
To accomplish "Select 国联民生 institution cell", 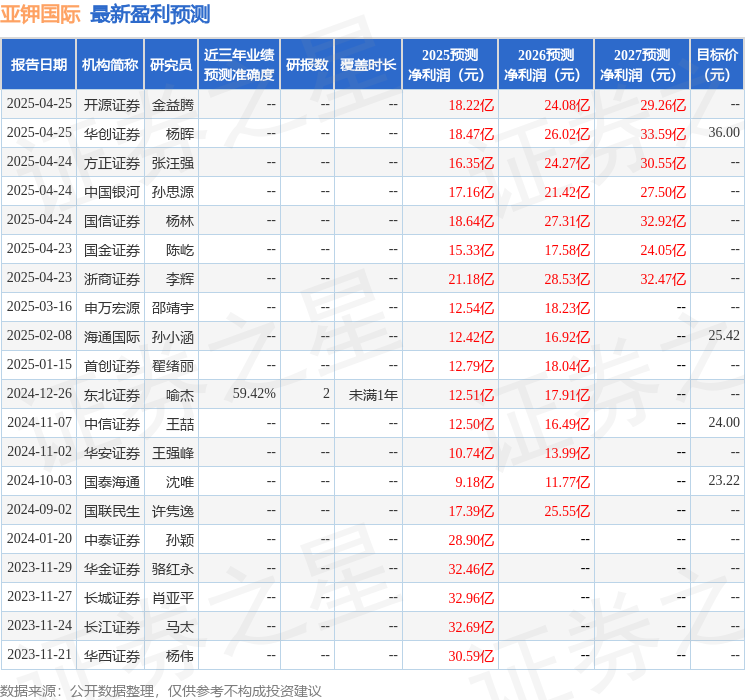I will click(x=112, y=510).
